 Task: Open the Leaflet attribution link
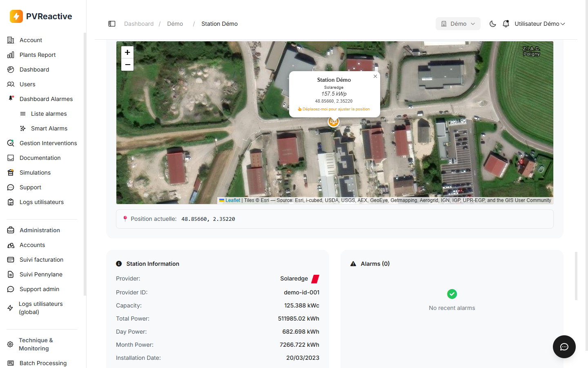click(x=230, y=200)
